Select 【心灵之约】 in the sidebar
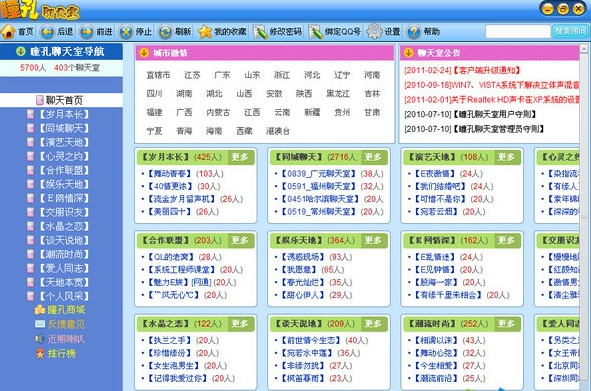Screen dimensions: 591x391 click(x=64, y=156)
